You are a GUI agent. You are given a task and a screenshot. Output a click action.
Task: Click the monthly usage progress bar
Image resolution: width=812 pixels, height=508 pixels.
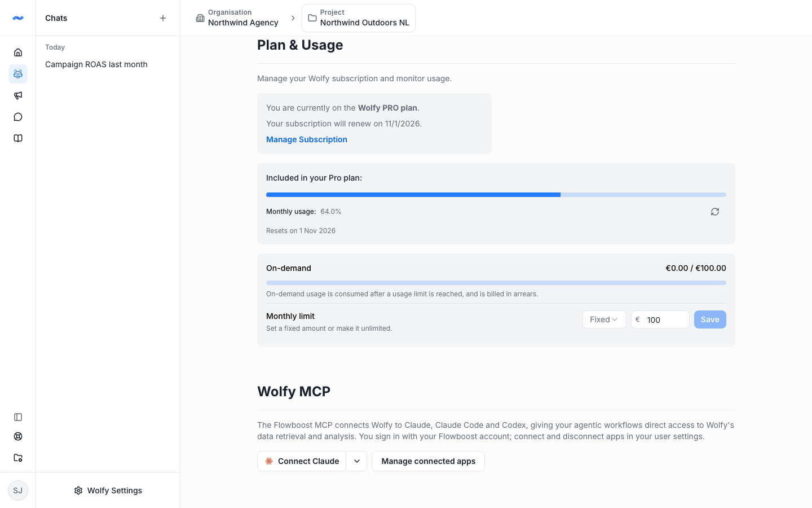[x=496, y=195]
